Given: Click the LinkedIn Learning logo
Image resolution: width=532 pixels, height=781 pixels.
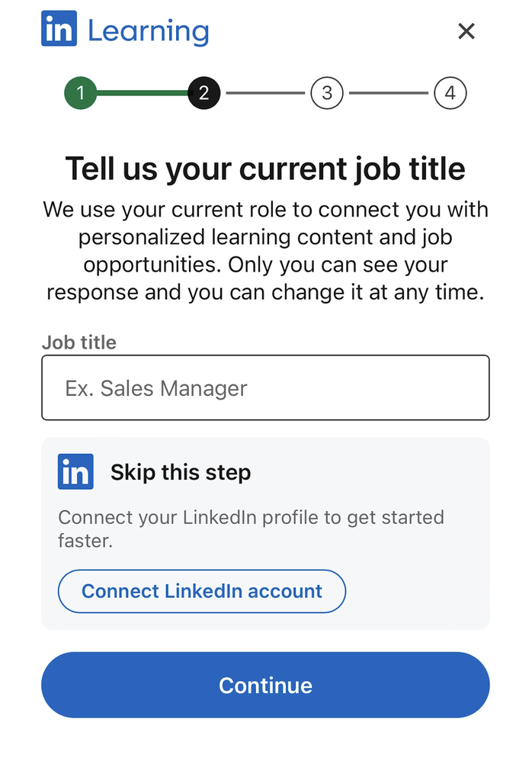Looking at the screenshot, I should pyautogui.click(x=124, y=31).
